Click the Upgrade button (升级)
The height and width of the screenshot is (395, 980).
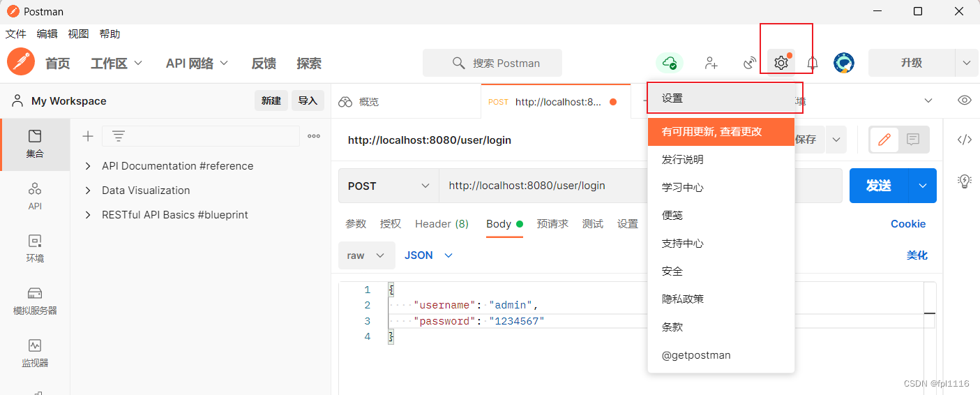point(912,63)
